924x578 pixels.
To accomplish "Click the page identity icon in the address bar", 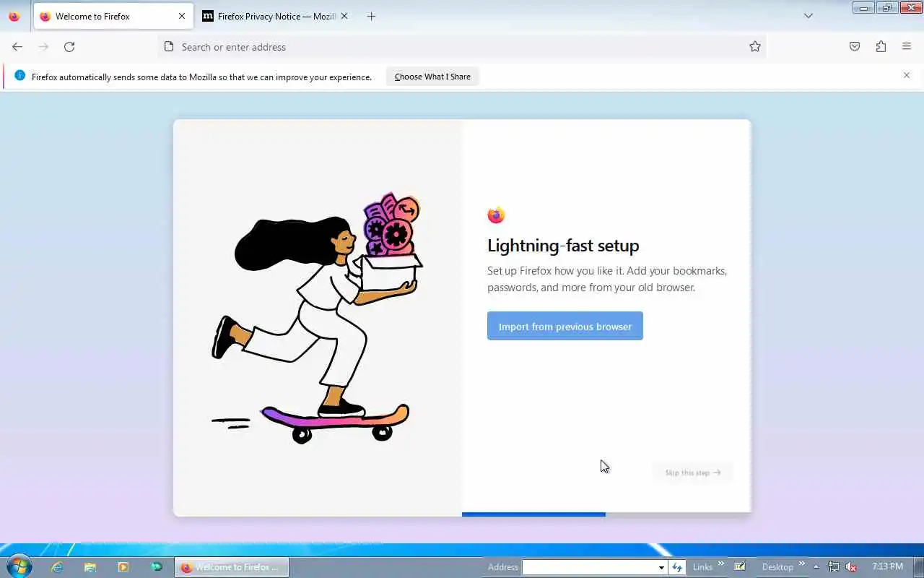I will (x=169, y=47).
